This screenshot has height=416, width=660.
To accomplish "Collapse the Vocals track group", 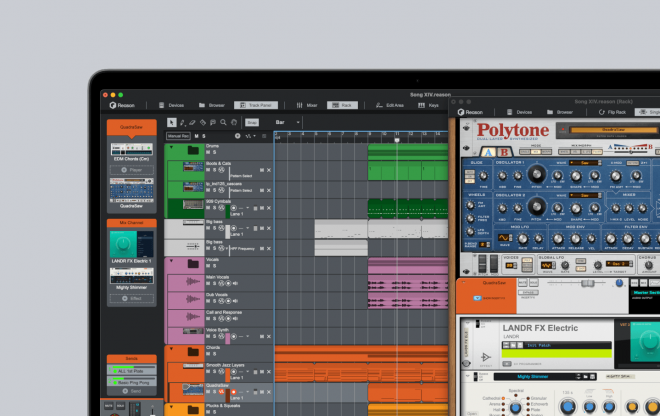I will point(171,260).
